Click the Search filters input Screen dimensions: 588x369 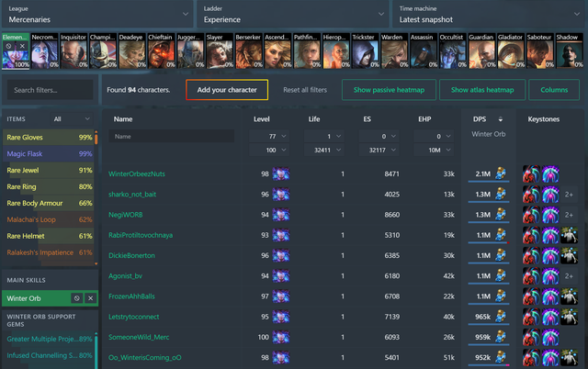[50, 90]
